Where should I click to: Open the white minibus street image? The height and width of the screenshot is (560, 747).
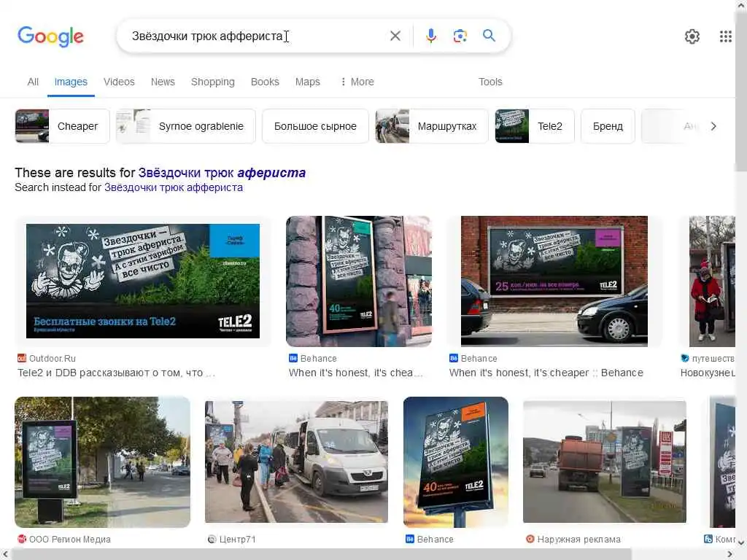pos(296,462)
